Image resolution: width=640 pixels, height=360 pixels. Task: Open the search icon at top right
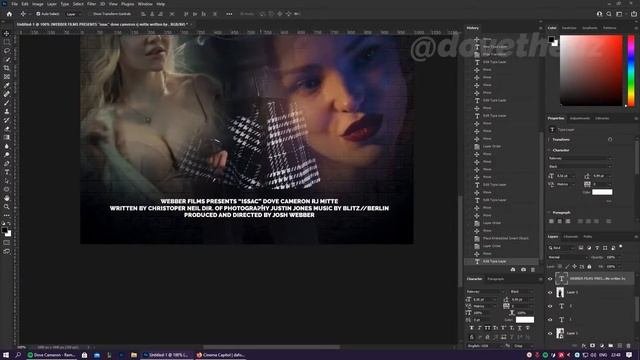(x=609, y=14)
